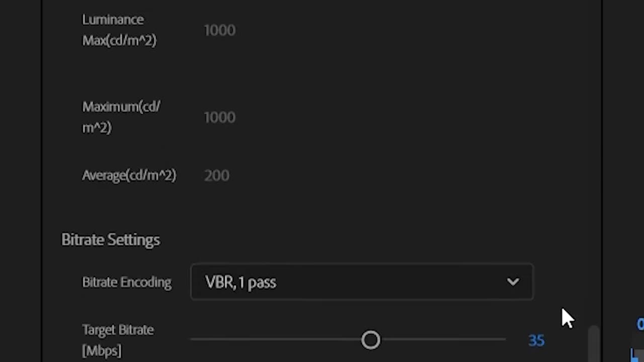
Task: Click the Target Bitrate [Mbps] label
Action: click(118, 340)
